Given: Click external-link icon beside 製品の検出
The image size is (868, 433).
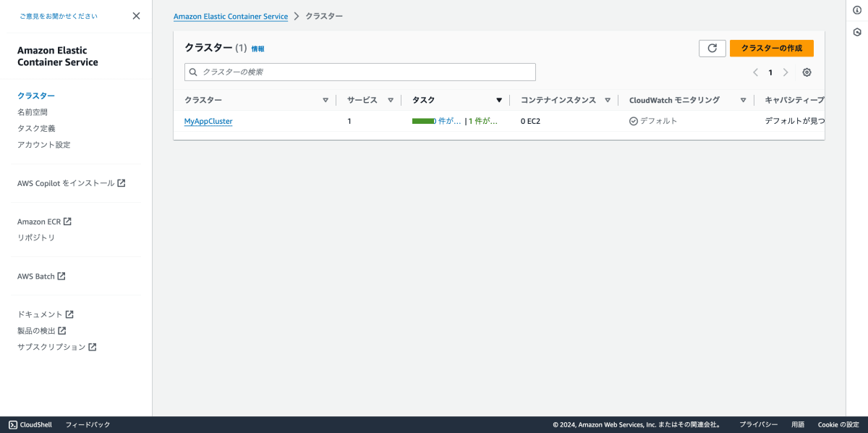Looking at the screenshot, I should 62,330.
